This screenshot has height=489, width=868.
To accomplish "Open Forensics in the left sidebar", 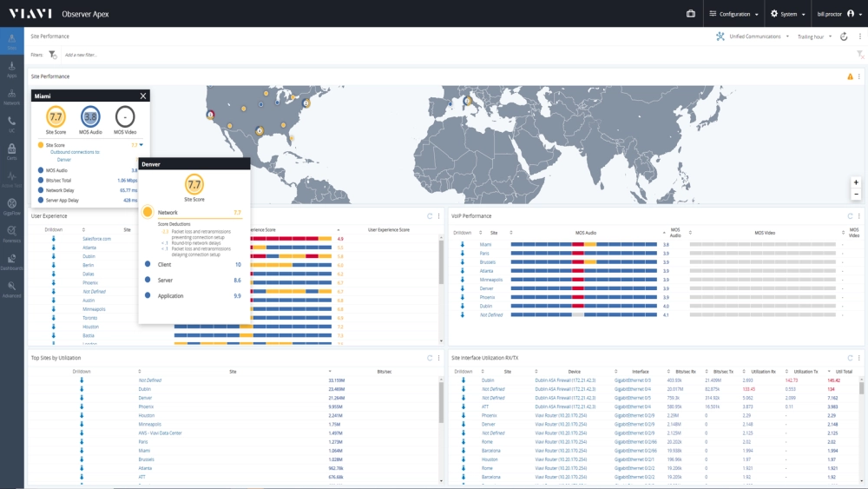I will pos(12,234).
